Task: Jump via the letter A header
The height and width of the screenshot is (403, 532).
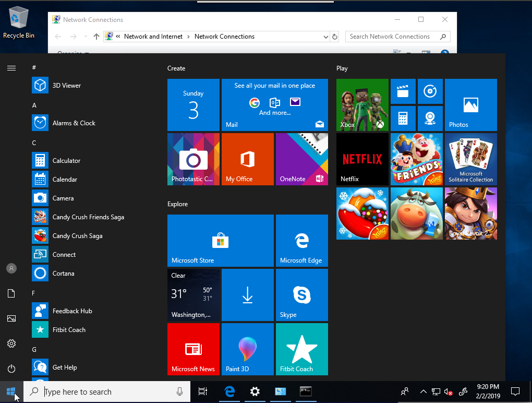Action: pos(34,105)
